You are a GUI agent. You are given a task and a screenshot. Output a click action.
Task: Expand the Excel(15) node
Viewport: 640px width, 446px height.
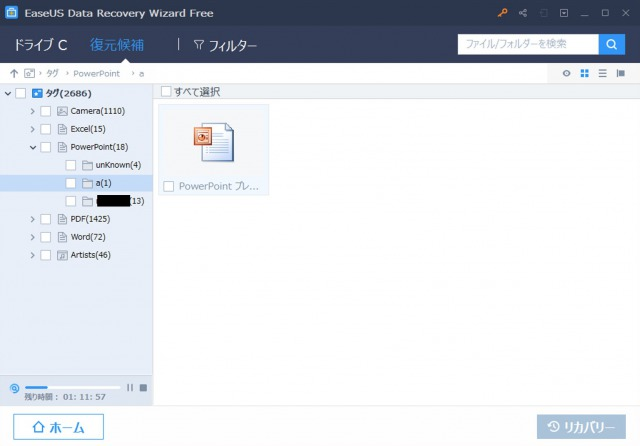tap(33, 129)
